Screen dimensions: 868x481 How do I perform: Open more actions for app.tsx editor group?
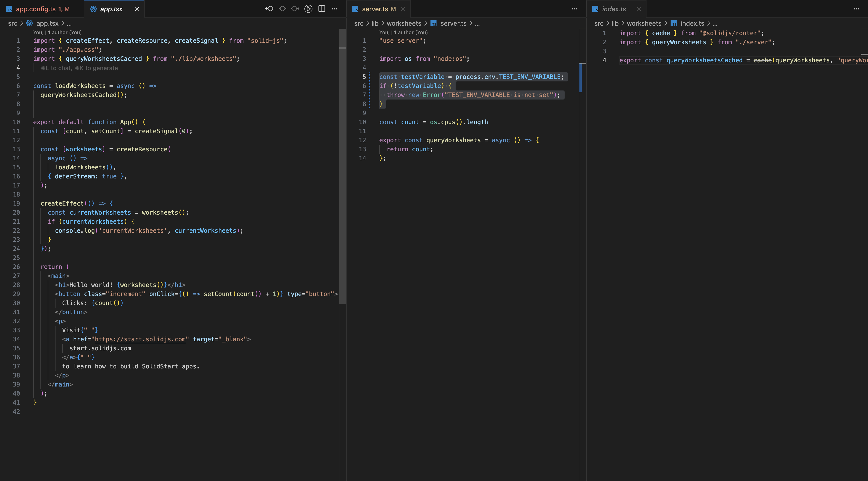(335, 9)
